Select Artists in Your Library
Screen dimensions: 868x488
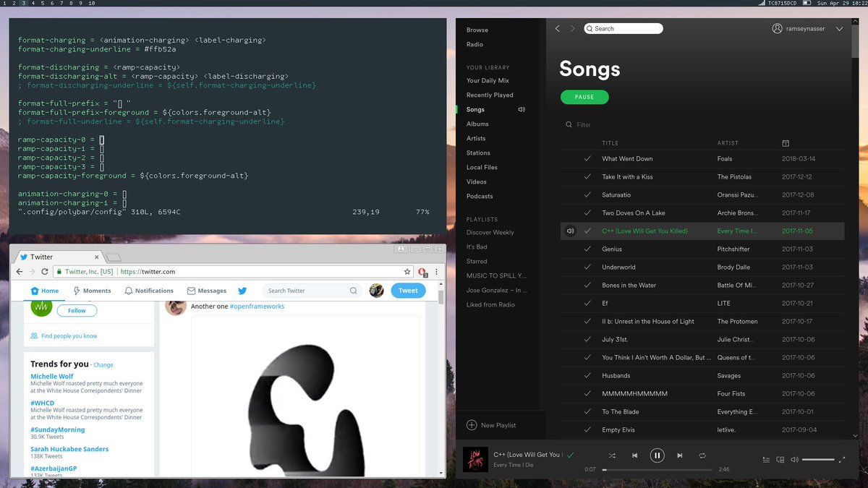tap(476, 139)
